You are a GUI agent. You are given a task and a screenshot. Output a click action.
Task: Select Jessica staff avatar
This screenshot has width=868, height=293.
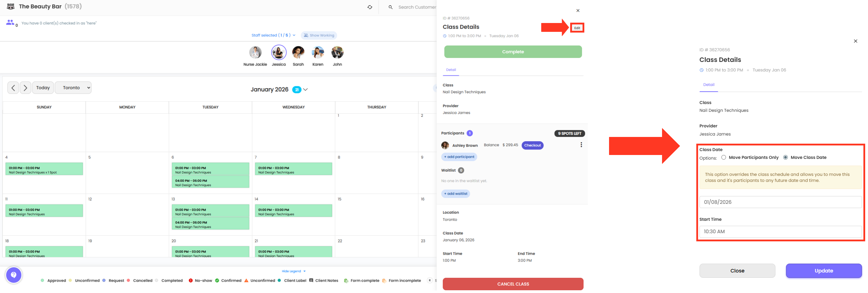[279, 52]
